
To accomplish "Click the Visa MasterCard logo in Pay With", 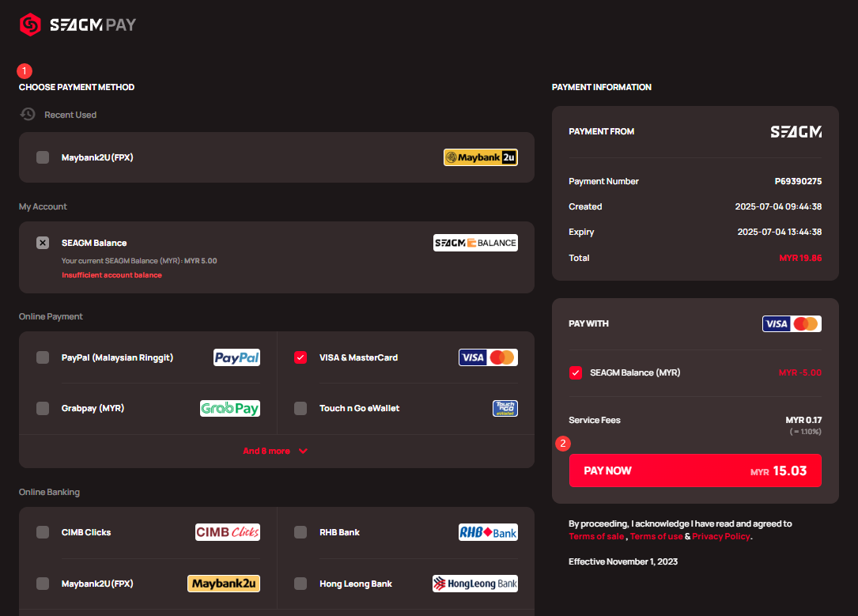I will tap(792, 324).
